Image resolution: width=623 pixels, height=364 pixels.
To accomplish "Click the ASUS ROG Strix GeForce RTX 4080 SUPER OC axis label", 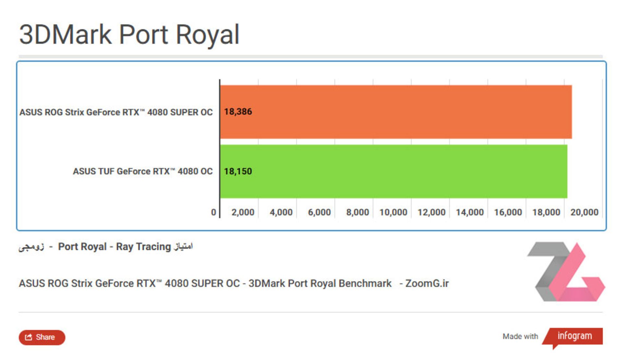I will click(x=116, y=112).
